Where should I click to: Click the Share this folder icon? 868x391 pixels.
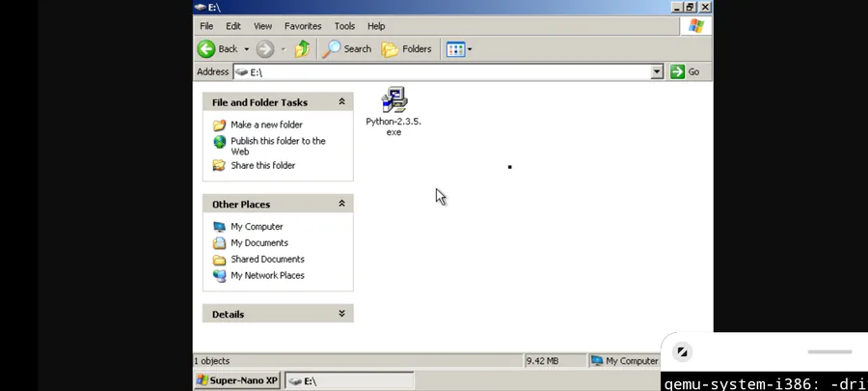pos(220,165)
